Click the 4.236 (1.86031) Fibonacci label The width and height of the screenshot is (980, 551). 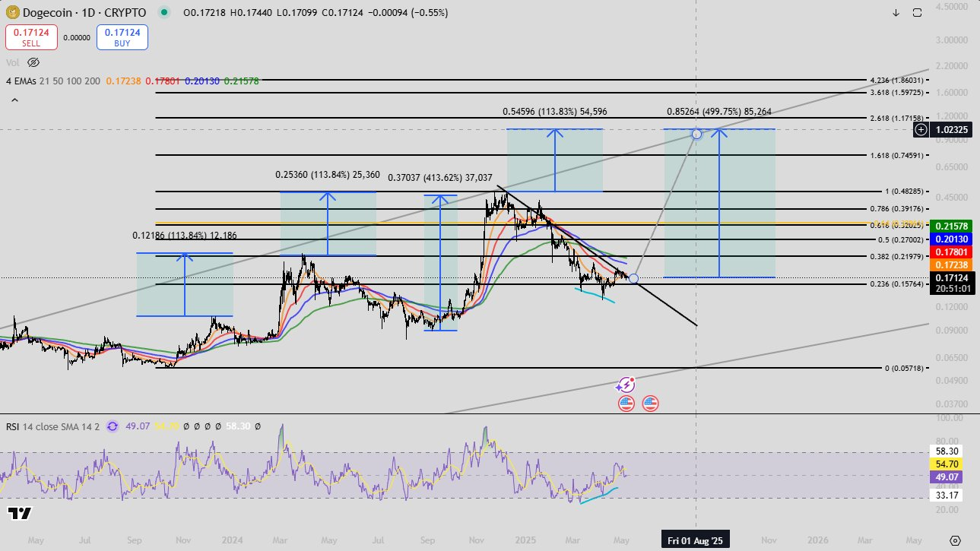[897, 80]
